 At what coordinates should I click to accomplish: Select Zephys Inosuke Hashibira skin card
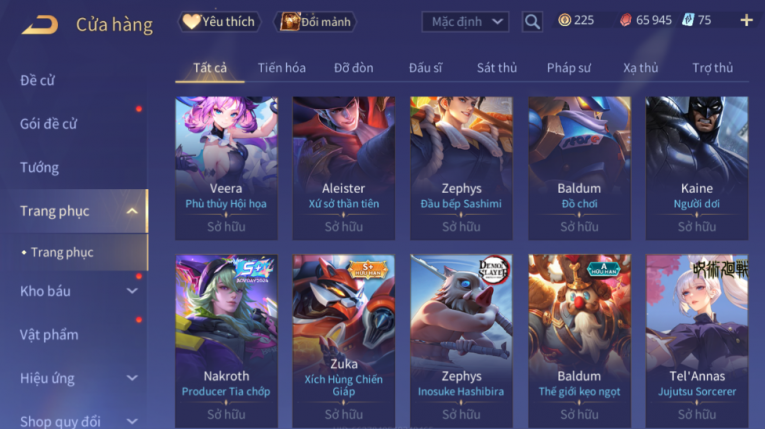pos(462,341)
